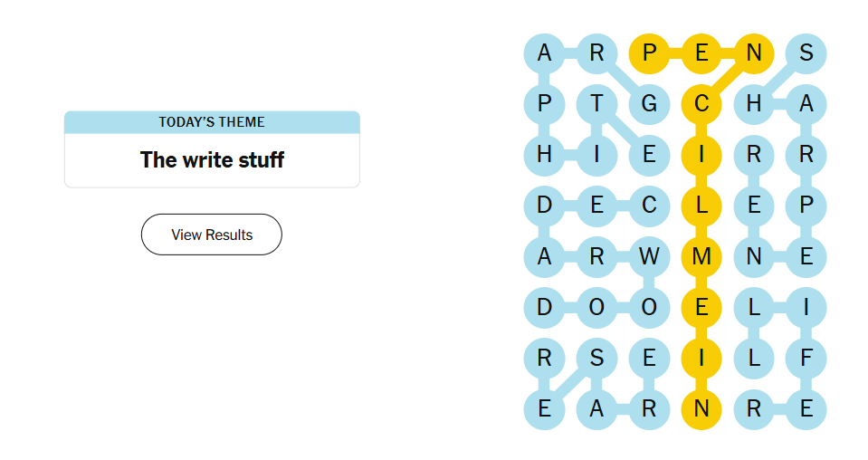
Task: Click the "The write stuff" theme title
Action: (212, 160)
